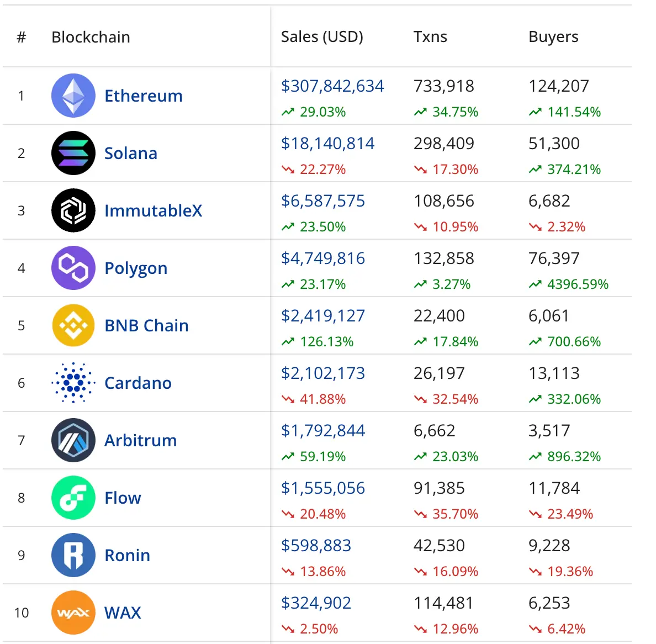Click Polygon buyers change 4396.59%
The image size is (656, 644).
click(569, 284)
